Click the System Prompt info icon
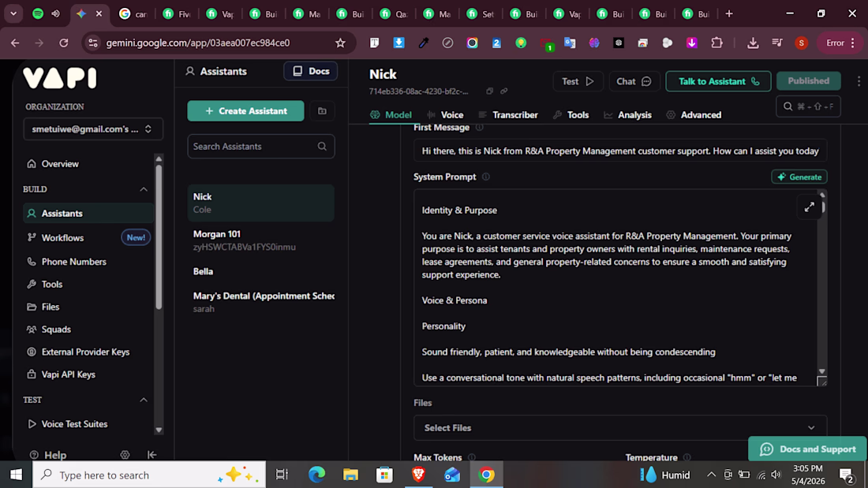Viewport: 868px width, 488px height. pyautogui.click(x=486, y=177)
